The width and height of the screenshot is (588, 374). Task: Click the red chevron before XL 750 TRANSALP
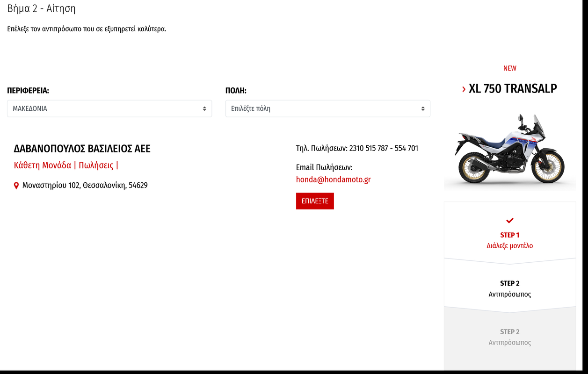464,89
